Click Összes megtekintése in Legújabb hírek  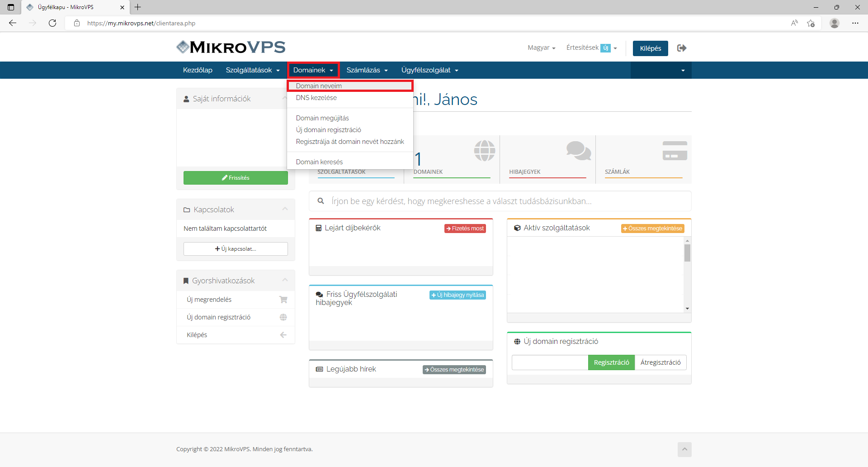454,370
